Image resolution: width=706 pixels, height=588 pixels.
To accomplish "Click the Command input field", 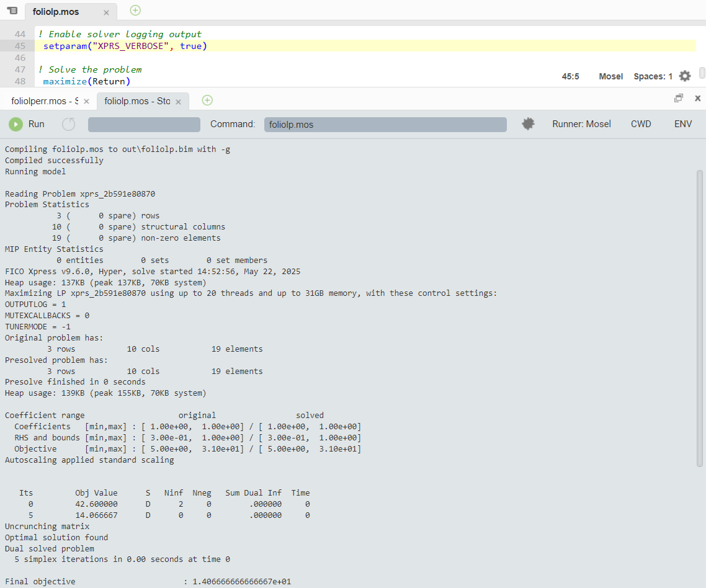I will pyautogui.click(x=385, y=125).
